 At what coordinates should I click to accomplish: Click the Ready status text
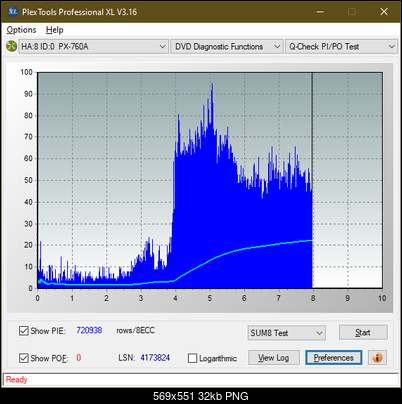pos(16,379)
